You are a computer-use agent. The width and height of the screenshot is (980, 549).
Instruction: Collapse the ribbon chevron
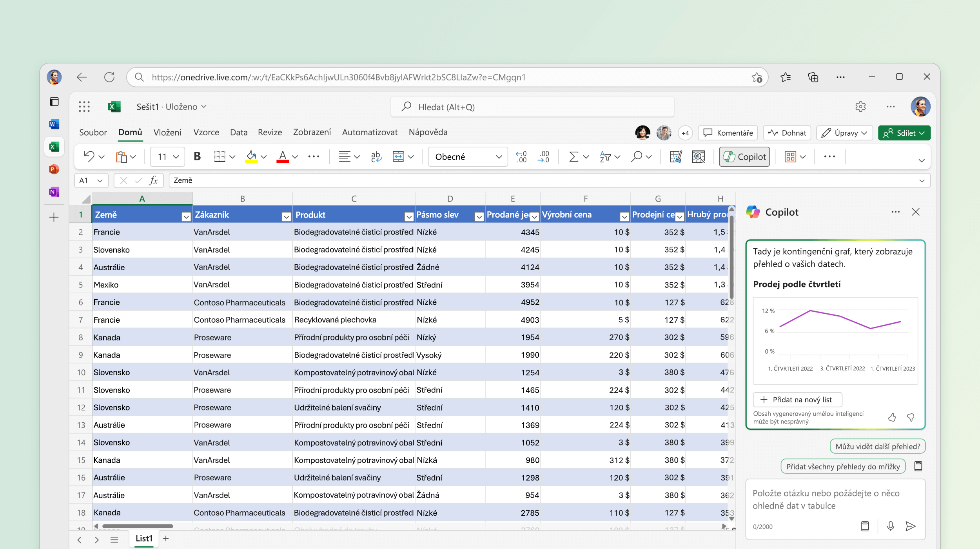[x=922, y=160]
